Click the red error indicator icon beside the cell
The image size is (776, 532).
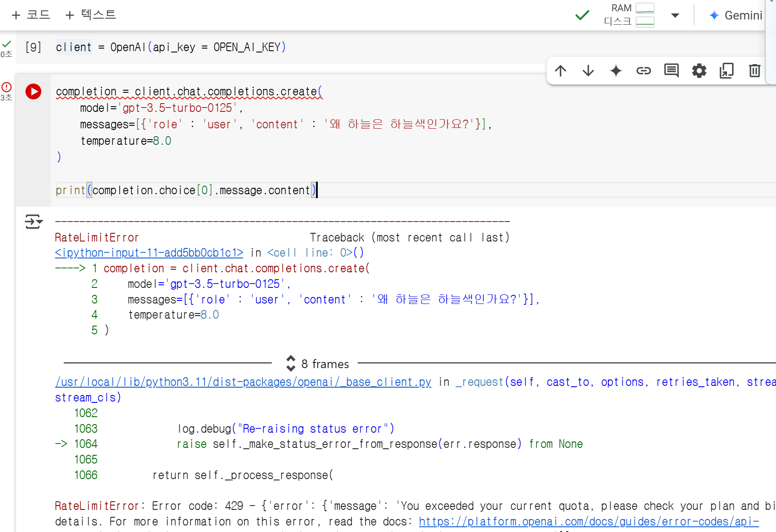[x=7, y=87]
